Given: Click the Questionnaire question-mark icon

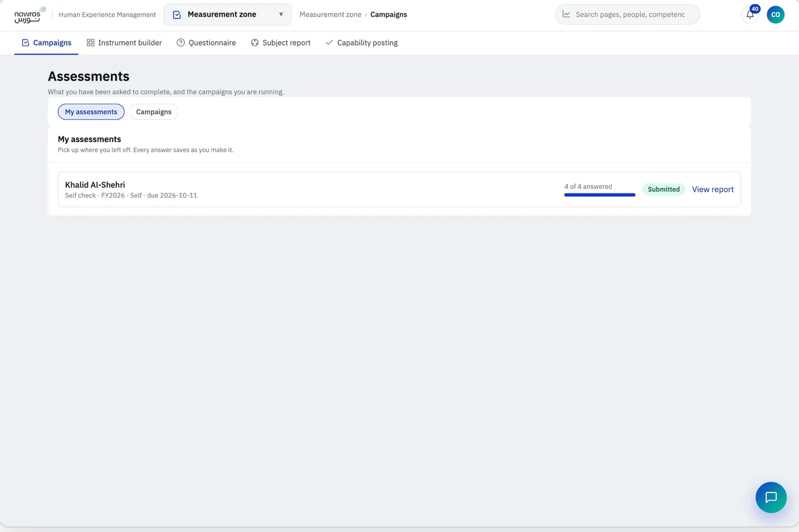Looking at the screenshot, I should [x=180, y=43].
